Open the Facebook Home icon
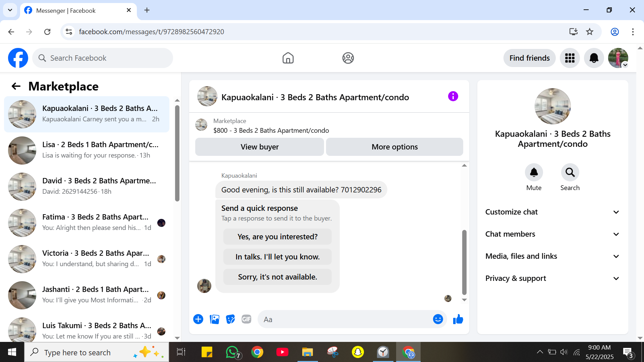Viewport: 644px width, 362px height. [x=288, y=58]
